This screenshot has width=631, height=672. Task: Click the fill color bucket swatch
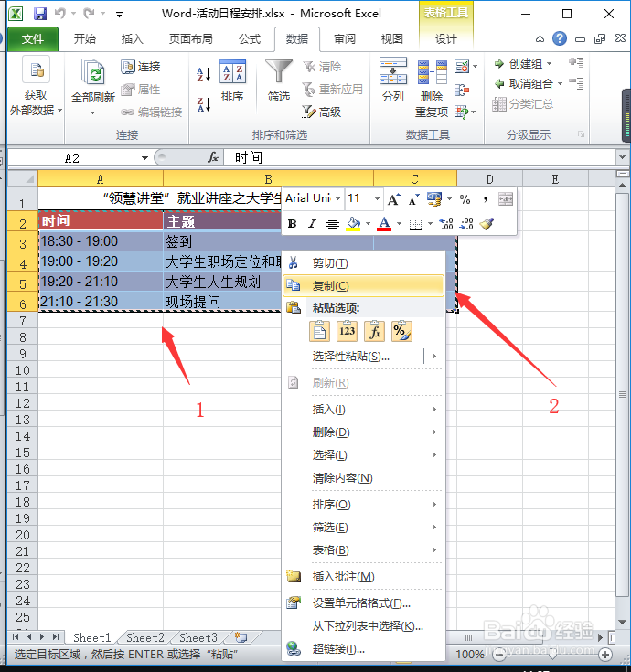point(354,223)
